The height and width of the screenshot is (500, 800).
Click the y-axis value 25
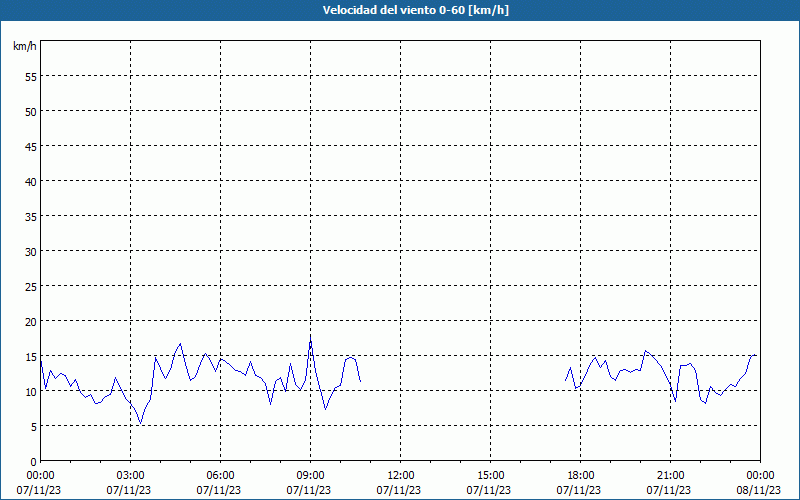coord(31,287)
